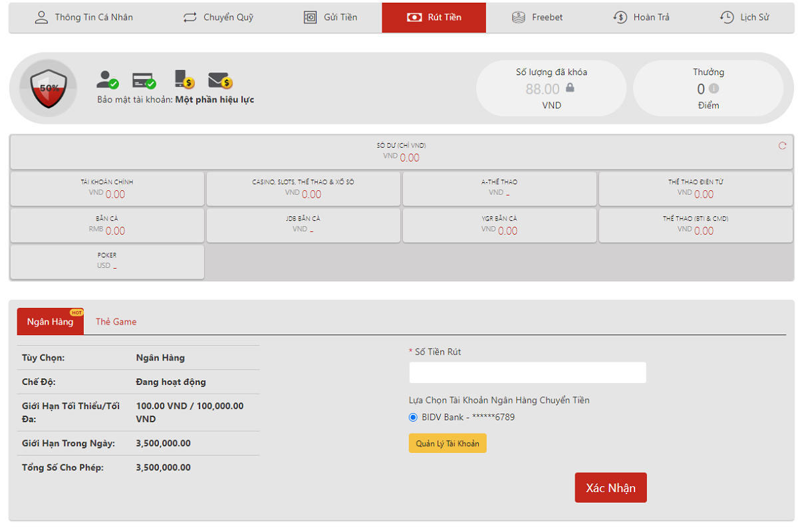
Task: Open the Hoàn Trả tab
Action: point(641,17)
